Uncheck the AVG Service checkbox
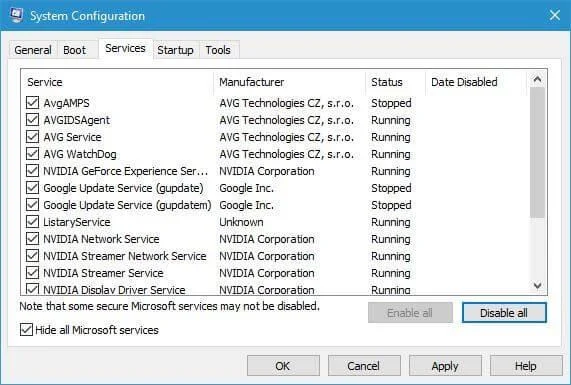 coord(32,137)
